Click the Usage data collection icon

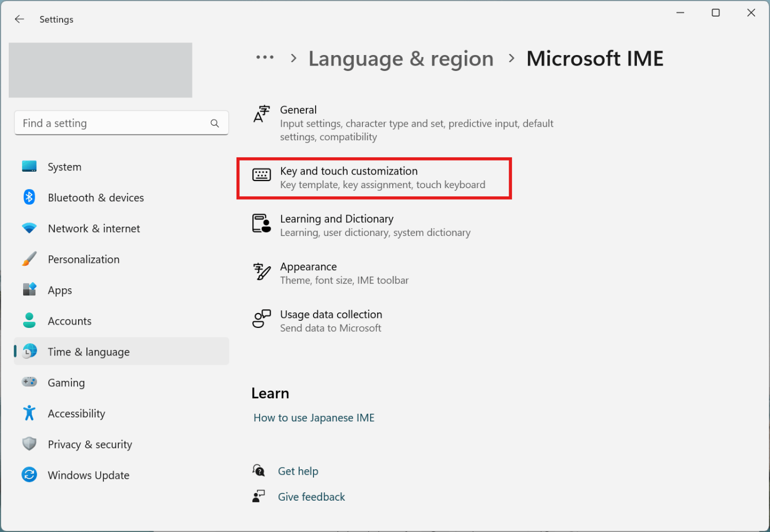pyautogui.click(x=261, y=319)
